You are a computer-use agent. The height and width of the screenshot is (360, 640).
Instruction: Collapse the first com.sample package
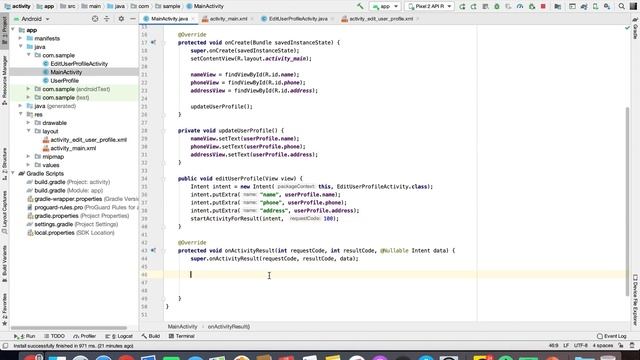(x=29, y=55)
